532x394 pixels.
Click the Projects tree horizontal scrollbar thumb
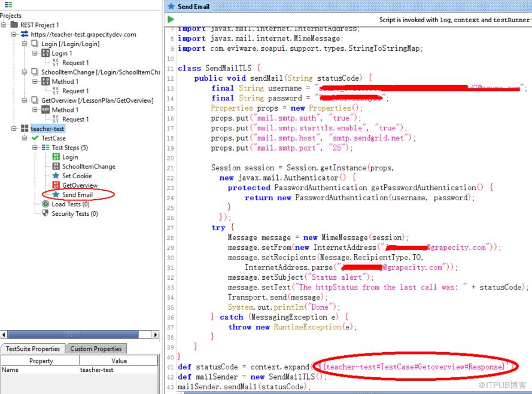point(72,335)
